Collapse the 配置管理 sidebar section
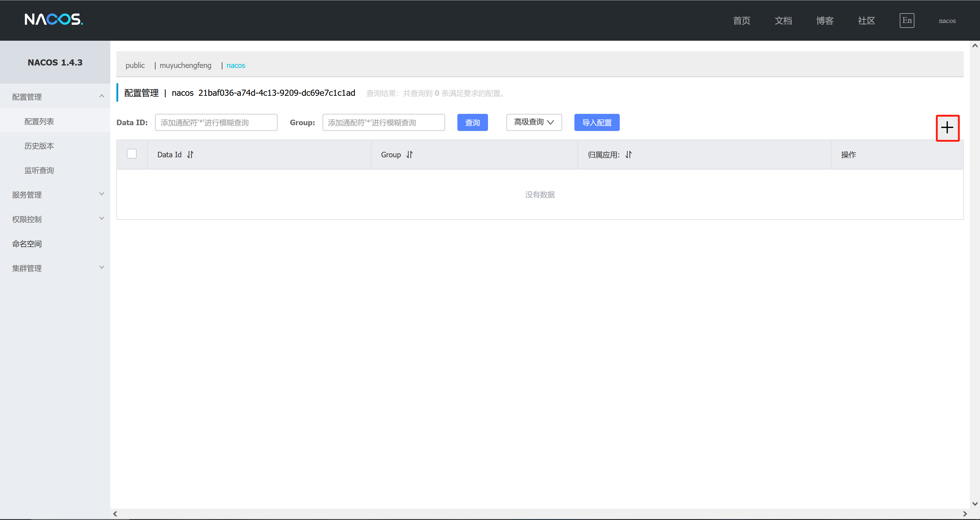This screenshot has width=980, height=520. point(55,96)
